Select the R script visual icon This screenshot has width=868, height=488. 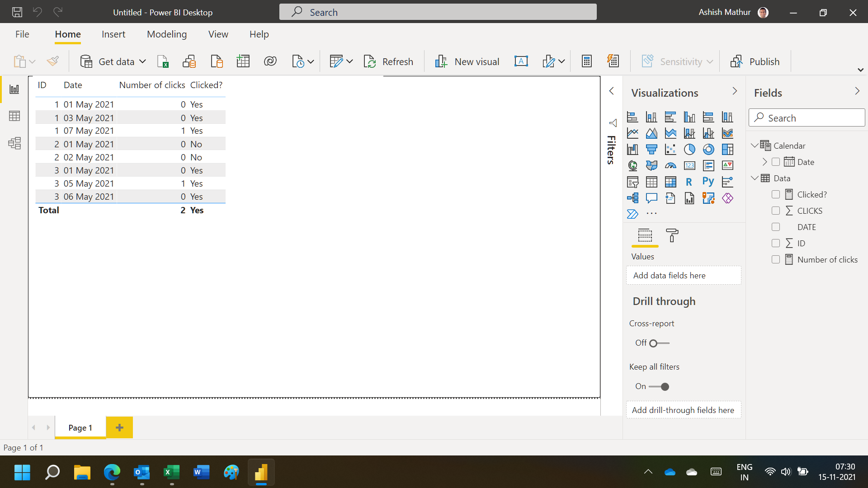(689, 182)
